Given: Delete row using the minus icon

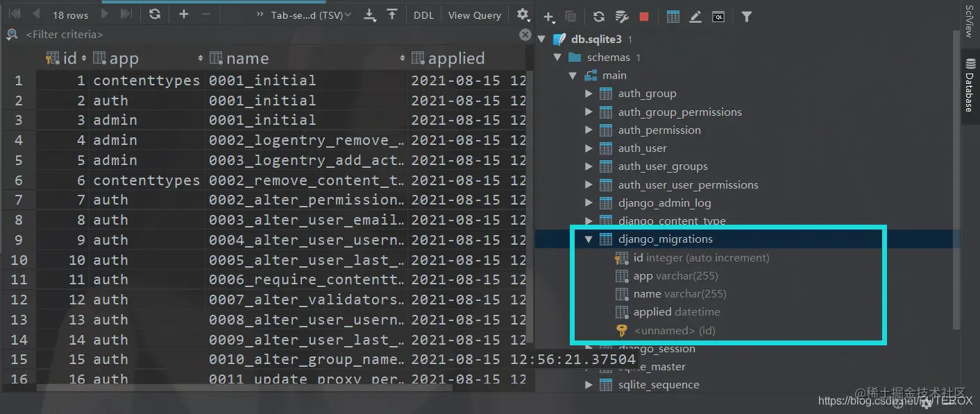Looking at the screenshot, I should [x=205, y=15].
